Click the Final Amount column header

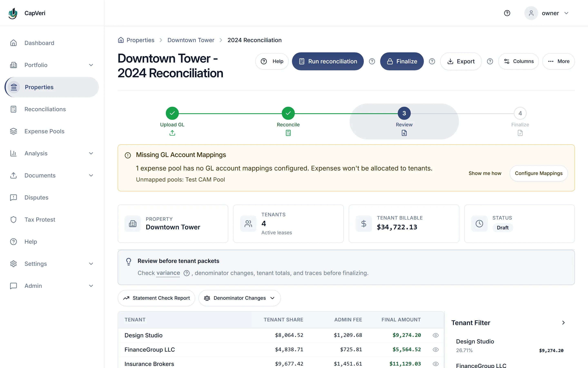pyautogui.click(x=401, y=320)
